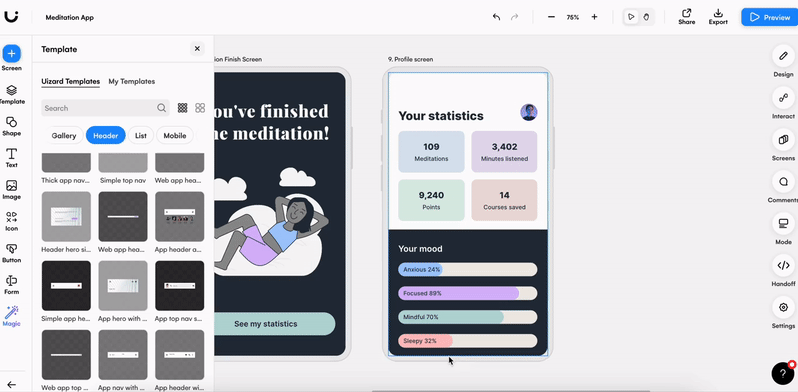Open the Interact panel icon
The width and height of the screenshot is (798, 392).
[783, 98]
